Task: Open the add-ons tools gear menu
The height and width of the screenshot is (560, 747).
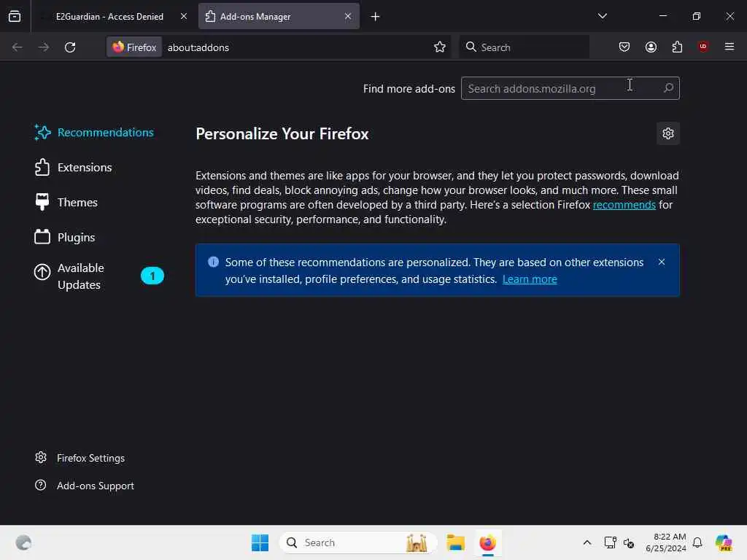Action: point(668,133)
